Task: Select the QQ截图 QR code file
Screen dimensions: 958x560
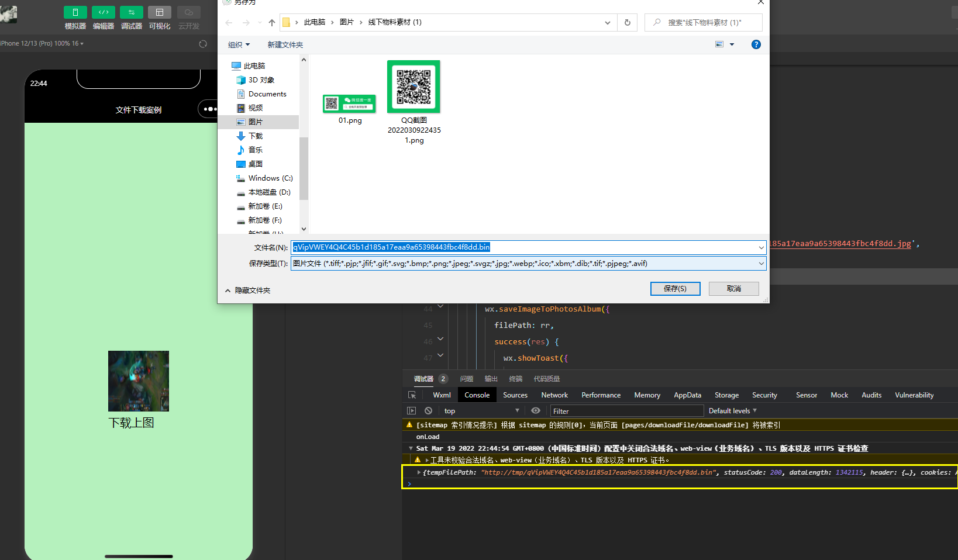Action: coord(414,102)
